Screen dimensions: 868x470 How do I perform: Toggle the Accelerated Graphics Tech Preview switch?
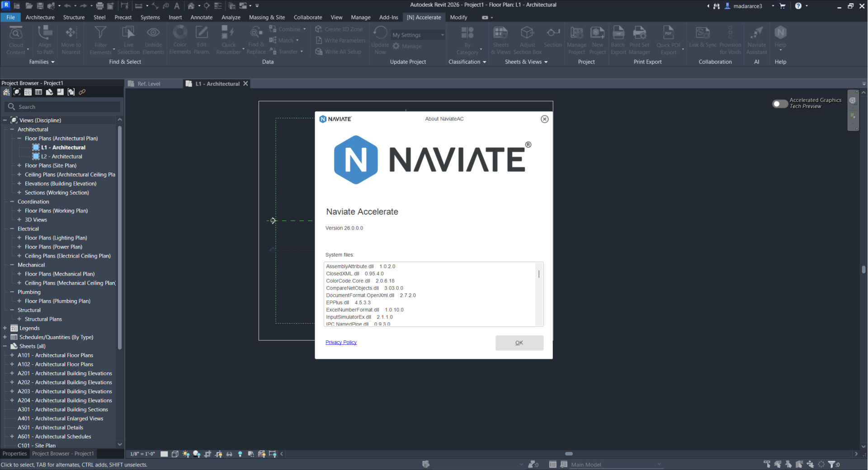click(x=780, y=103)
